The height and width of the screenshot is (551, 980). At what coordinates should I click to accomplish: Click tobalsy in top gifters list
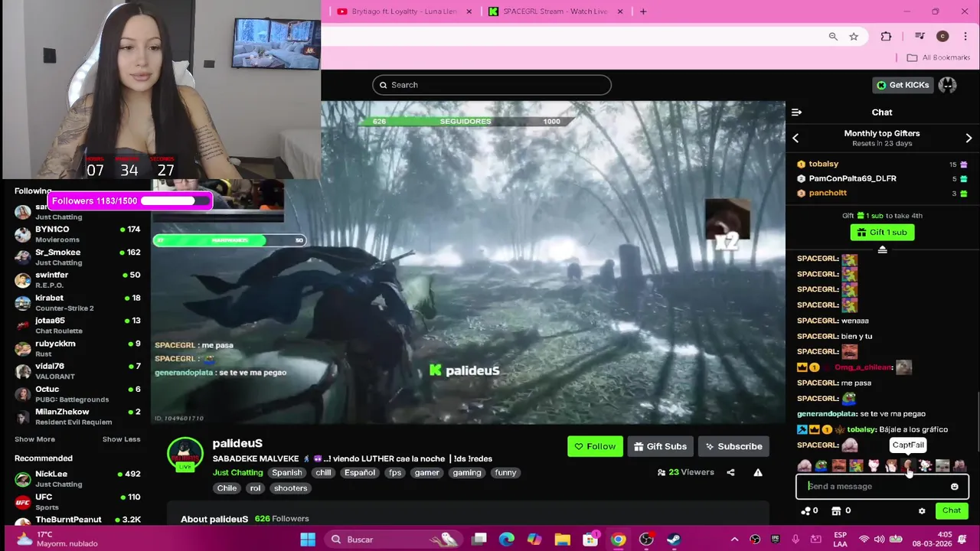point(823,164)
